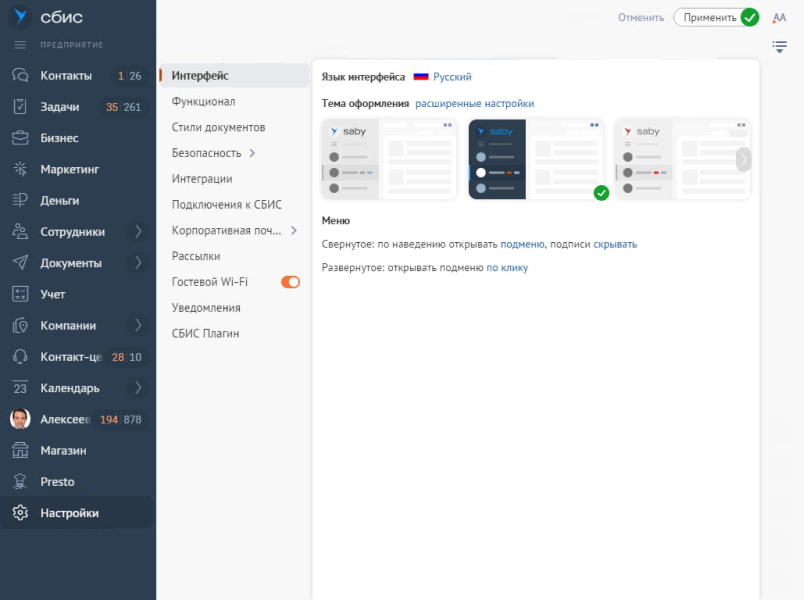Expand the Документы submenu chevron
The width and height of the screenshot is (804, 600).
138,263
